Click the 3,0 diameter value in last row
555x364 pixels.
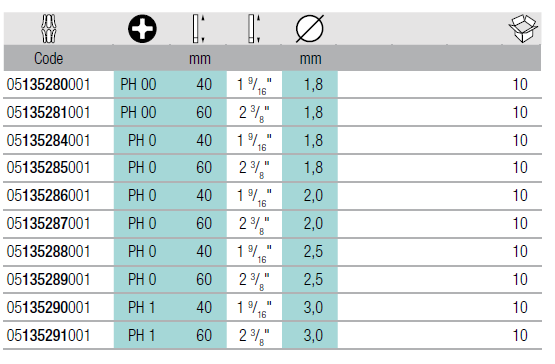click(313, 335)
